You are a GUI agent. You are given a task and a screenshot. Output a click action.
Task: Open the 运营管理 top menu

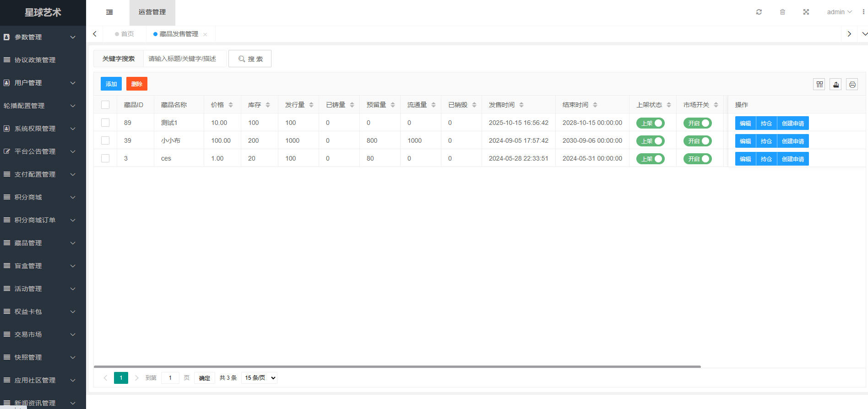(x=152, y=12)
